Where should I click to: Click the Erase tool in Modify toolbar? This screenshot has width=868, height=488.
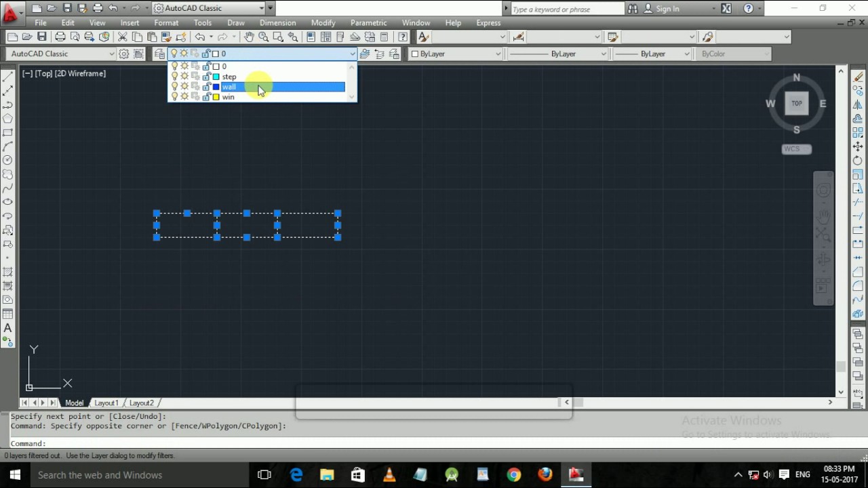click(x=858, y=76)
